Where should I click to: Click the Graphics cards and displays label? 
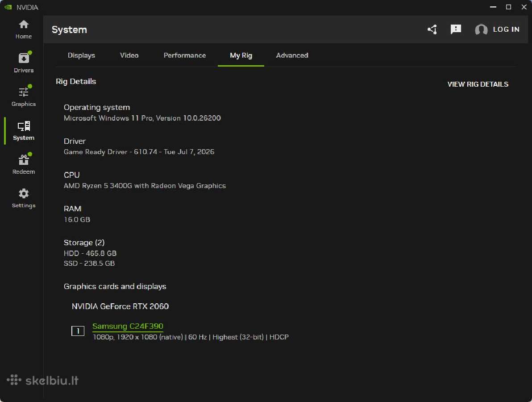click(115, 286)
